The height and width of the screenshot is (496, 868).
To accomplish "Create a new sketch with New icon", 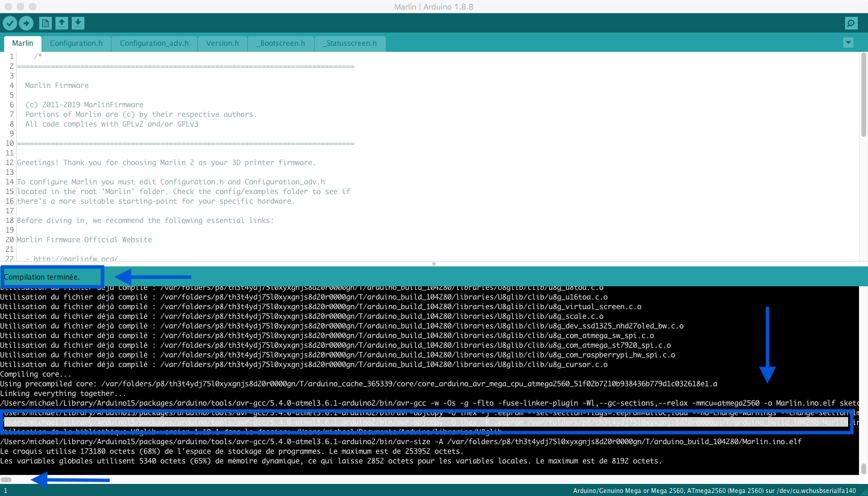I will pyautogui.click(x=45, y=24).
